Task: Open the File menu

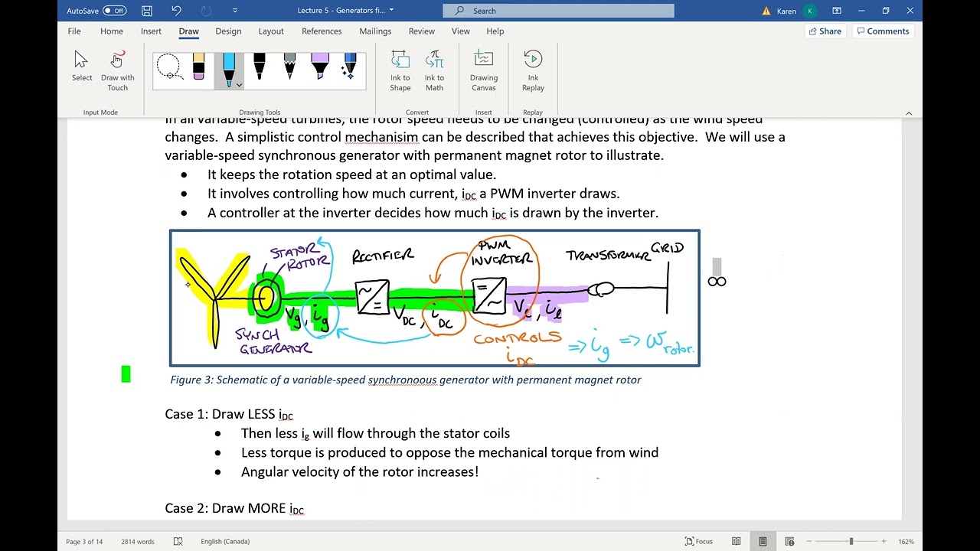Action: point(74,31)
